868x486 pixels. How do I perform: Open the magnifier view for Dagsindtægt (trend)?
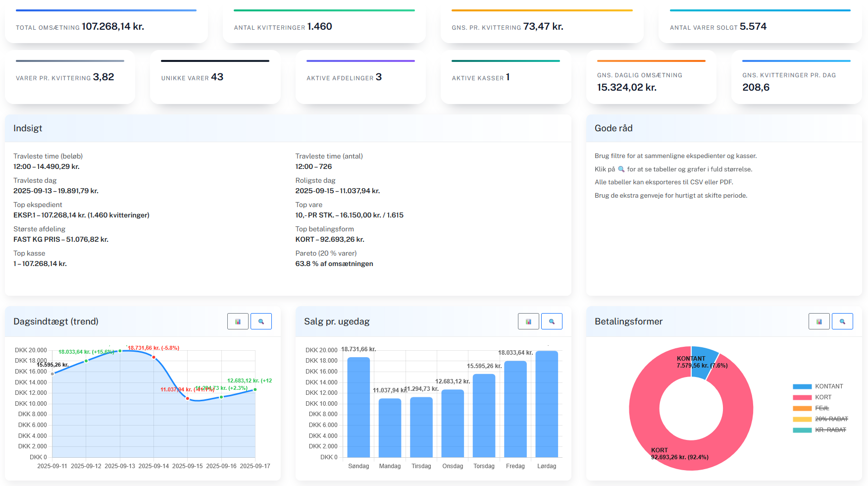[x=261, y=322]
